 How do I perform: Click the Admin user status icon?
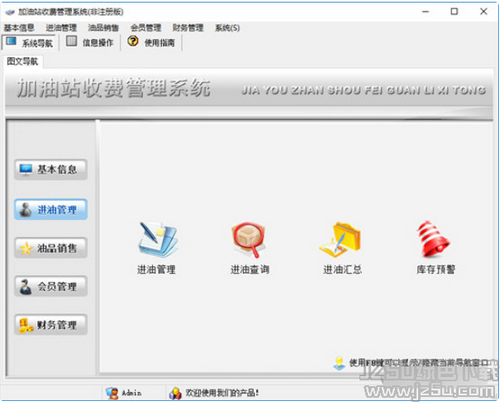[x=112, y=393]
